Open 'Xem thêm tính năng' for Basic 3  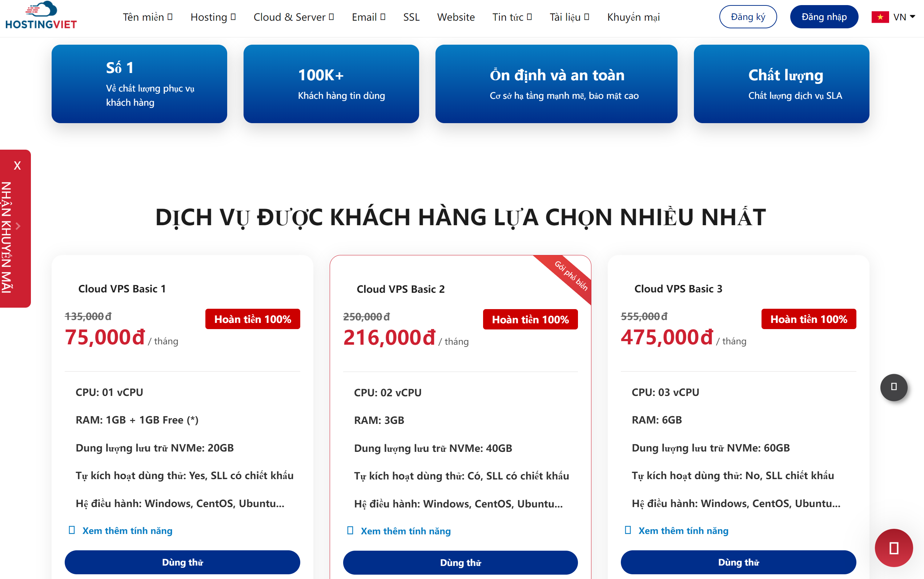683,531
